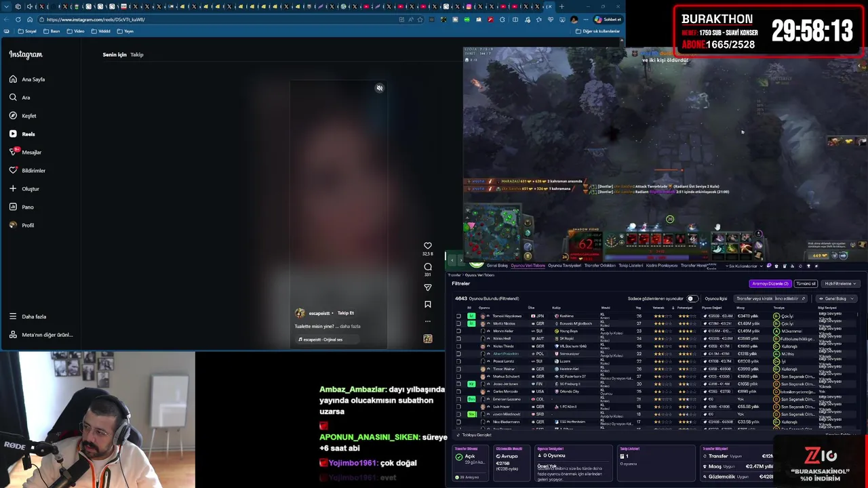Switch to Takip tab
The width and height of the screenshot is (868, 488).
[x=137, y=55]
